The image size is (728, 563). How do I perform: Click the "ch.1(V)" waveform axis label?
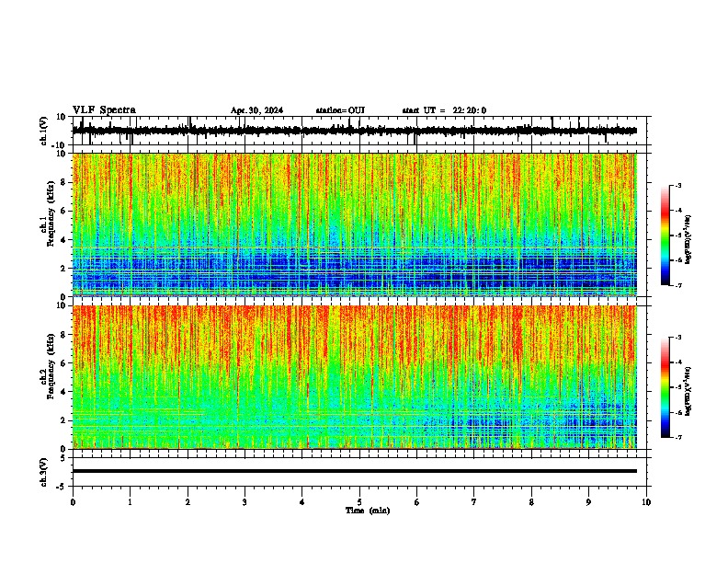44,131
